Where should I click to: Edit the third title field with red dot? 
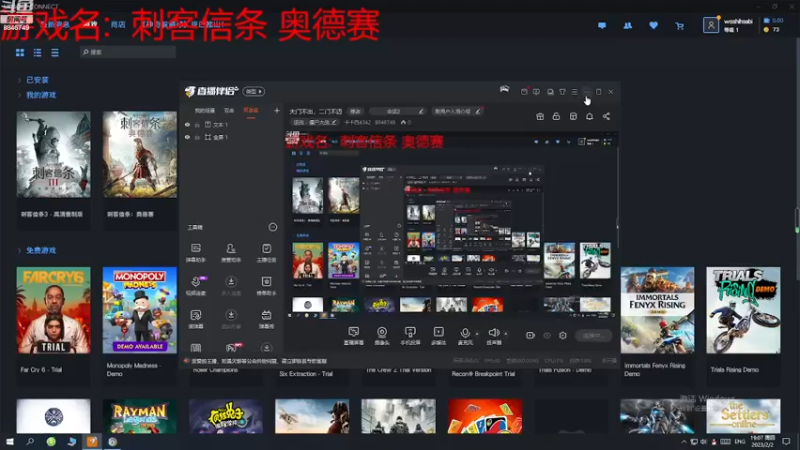(x=458, y=111)
